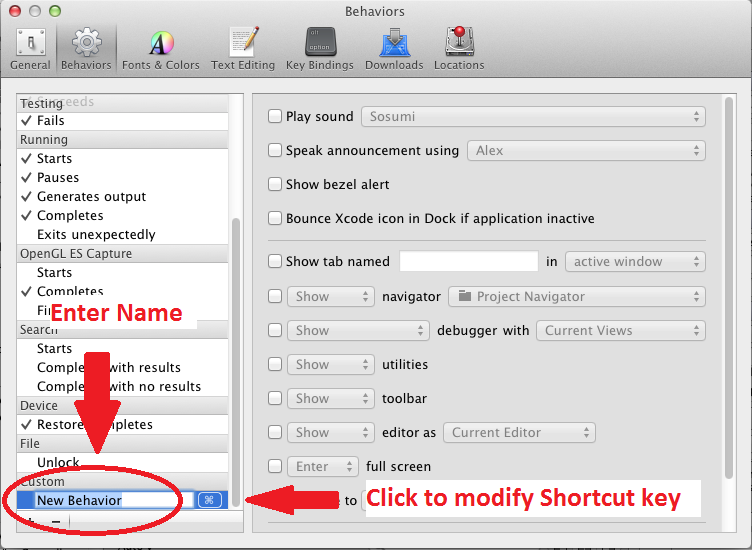The width and height of the screenshot is (752, 550).
Task: Open the General preferences pane
Action: point(30,49)
